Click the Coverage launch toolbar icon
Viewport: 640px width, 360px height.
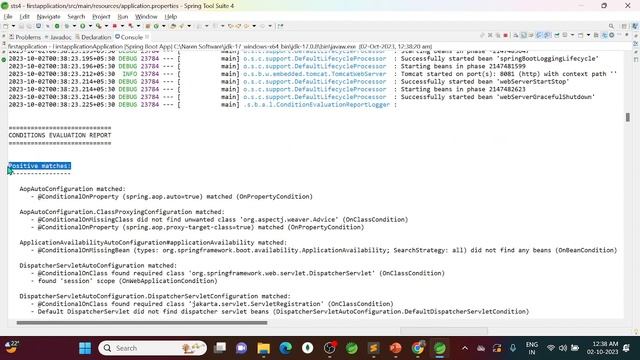(x=98, y=26)
